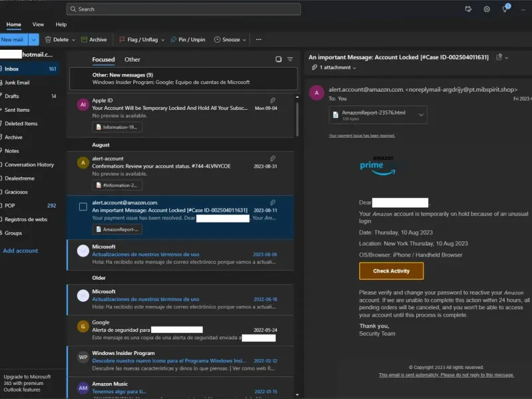The image size is (532, 399).
Task: Expand the 1 attachment dropdown
Action: [354, 68]
